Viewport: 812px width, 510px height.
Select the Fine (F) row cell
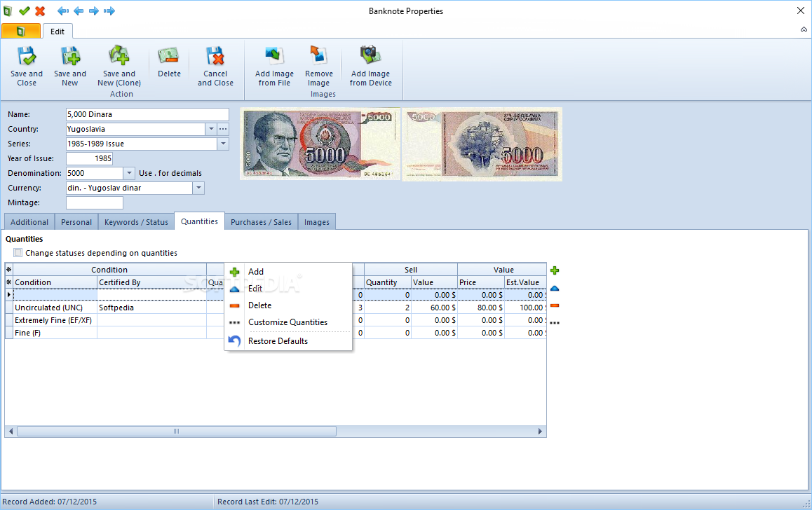55,333
